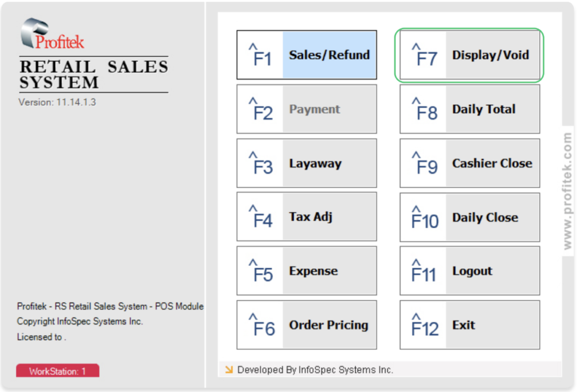Open Display/Void transactions
The height and width of the screenshot is (392, 577).
[469, 55]
